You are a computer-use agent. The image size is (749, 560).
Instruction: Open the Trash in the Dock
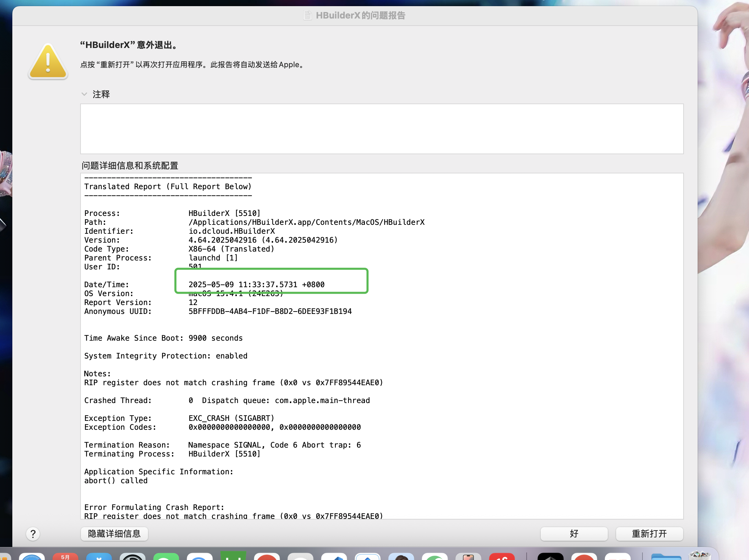point(700,555)
